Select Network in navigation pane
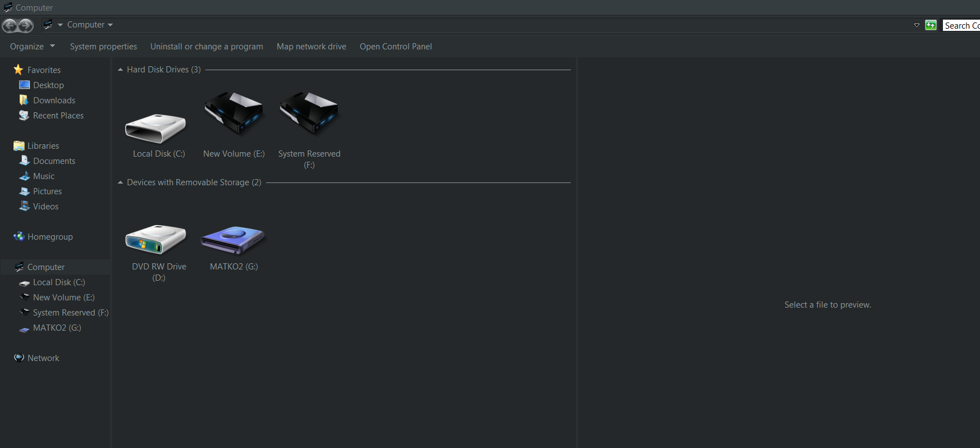The height and width of the screenshot is (448, 980). pos(43,358)
